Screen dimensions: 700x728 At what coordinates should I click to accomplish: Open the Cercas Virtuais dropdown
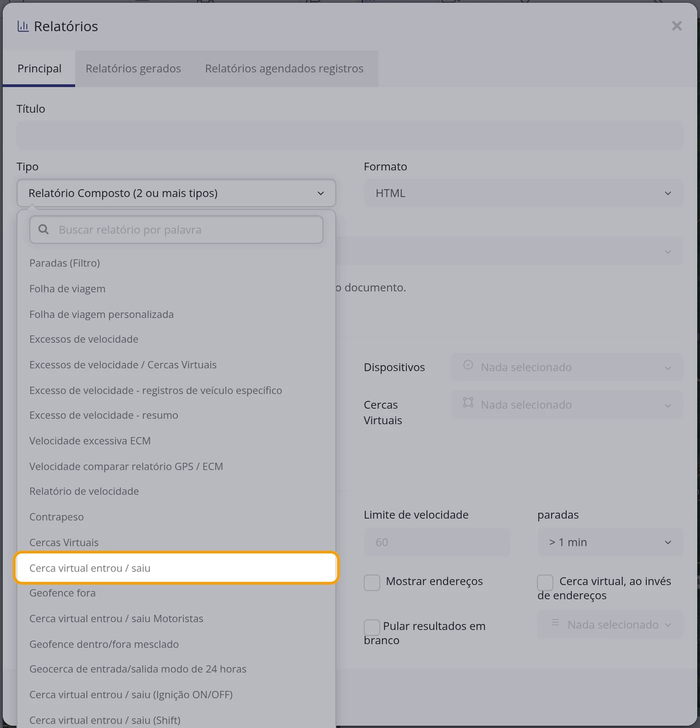(567, 404)
